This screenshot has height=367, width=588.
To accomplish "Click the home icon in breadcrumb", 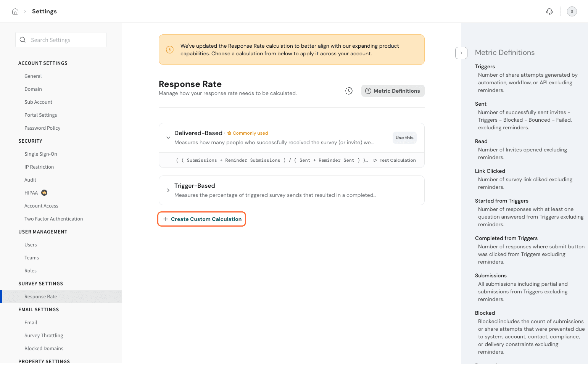I will coord(15,11).
